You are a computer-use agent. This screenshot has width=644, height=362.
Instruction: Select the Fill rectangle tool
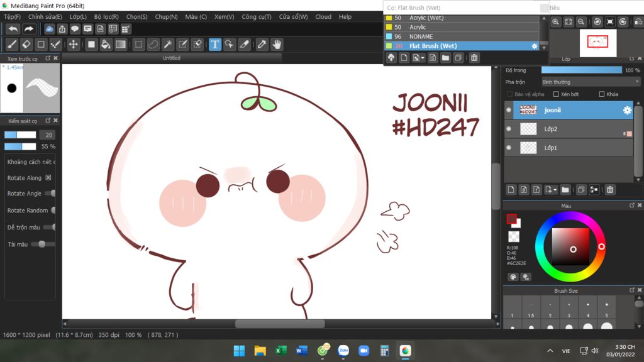pyautogui.click(x=91, y=45)
